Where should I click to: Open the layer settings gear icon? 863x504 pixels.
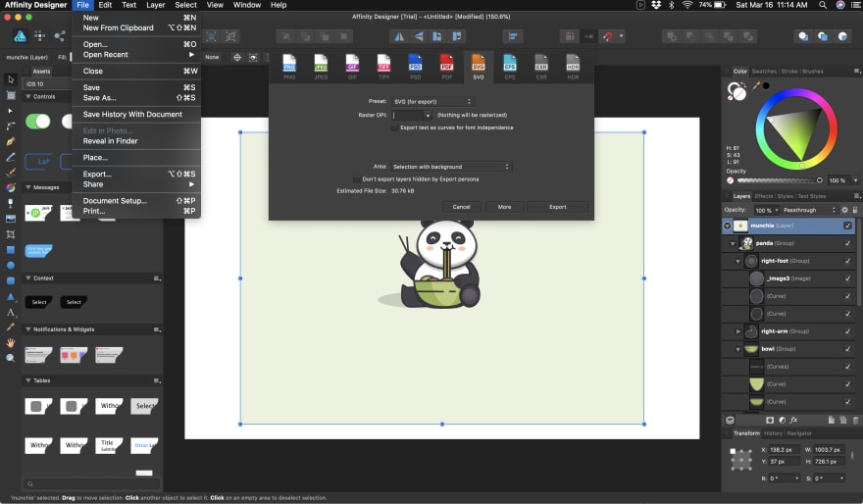[844, 210]
